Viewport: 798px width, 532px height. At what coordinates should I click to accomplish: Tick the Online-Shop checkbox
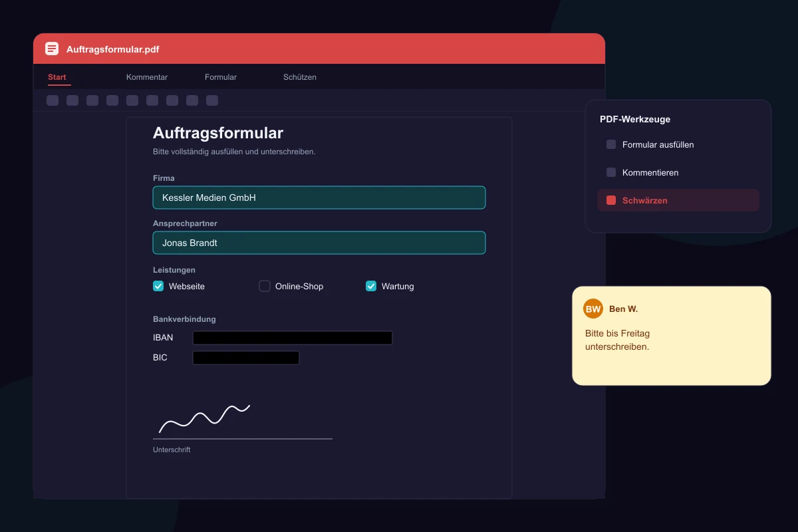(265, 286)
